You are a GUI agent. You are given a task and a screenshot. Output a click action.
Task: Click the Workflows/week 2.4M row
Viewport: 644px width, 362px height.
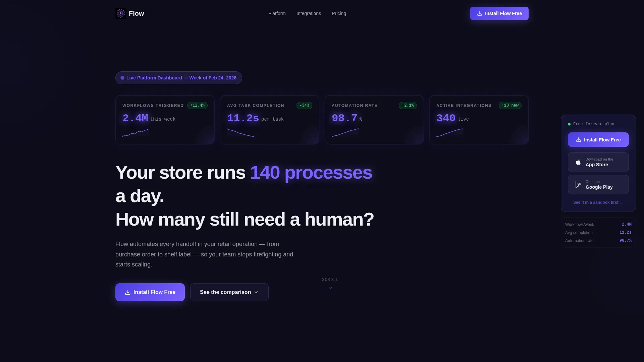click(598, 225)
